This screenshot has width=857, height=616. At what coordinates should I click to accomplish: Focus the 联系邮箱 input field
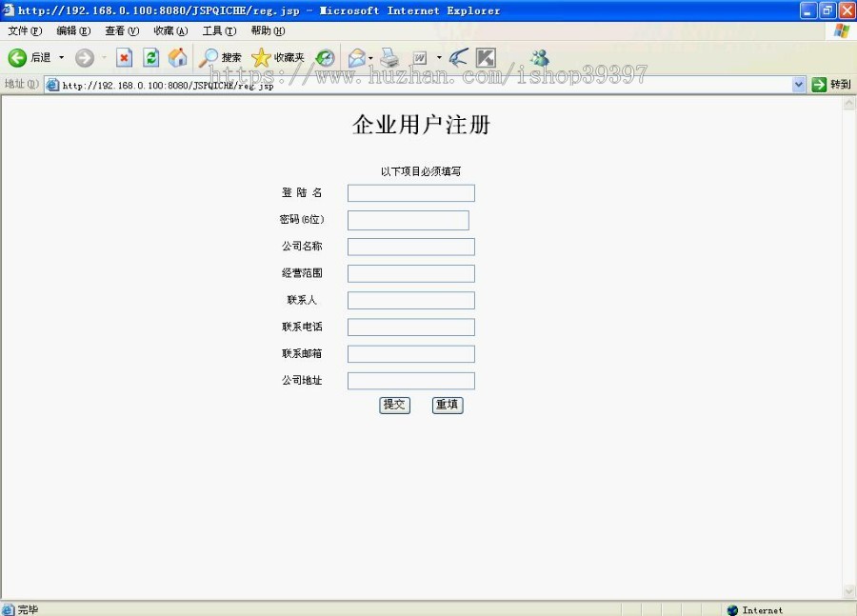click(x=411, y=353)
